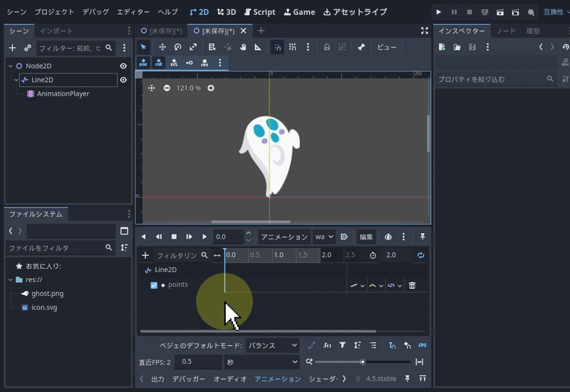Toggle rotation keyframe insertion
The width and height of the screenshot is (570, 392).
point(158,63)
